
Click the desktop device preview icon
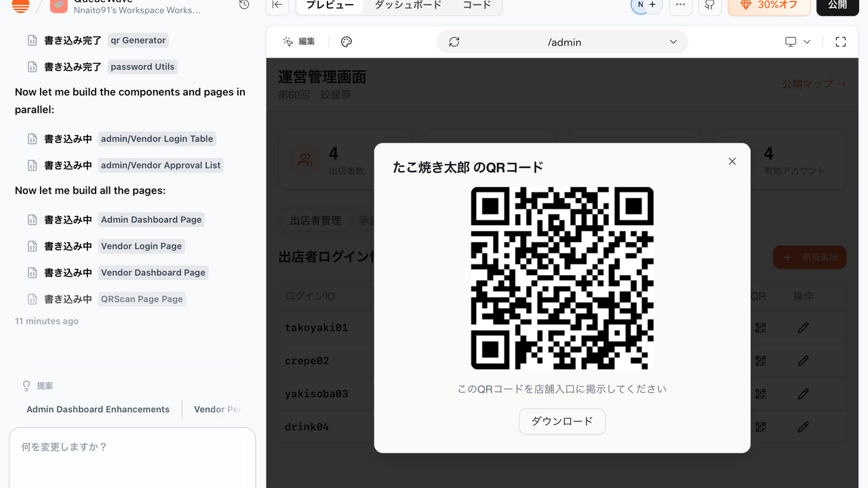791,42
